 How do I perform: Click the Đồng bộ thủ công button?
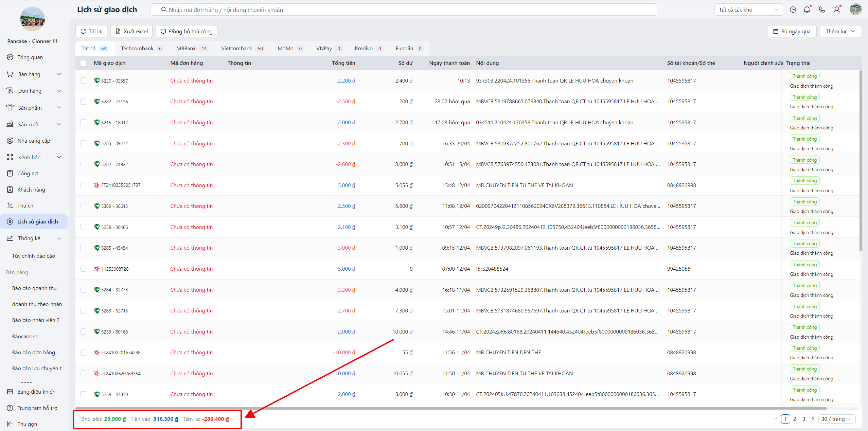coord(186,31)
